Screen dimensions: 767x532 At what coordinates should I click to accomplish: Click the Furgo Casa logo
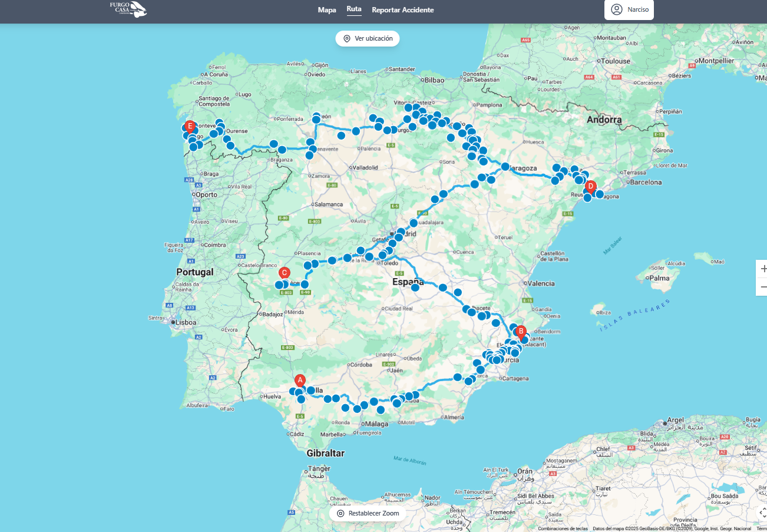click(128, 9)
